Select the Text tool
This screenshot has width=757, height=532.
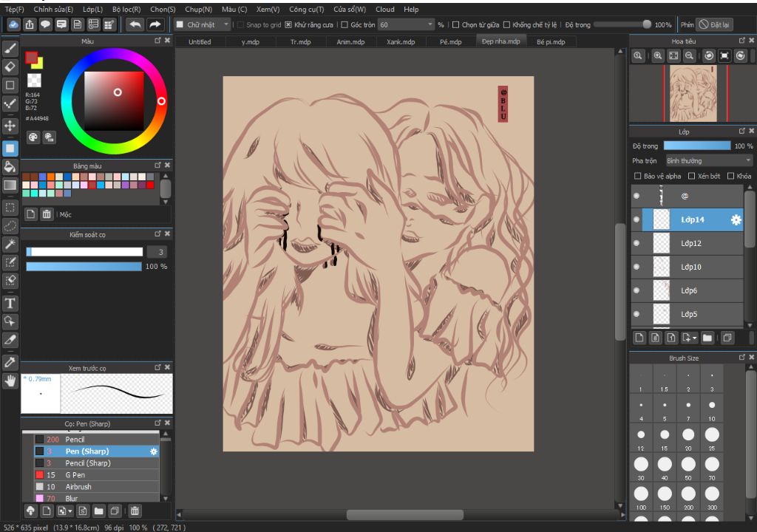point(10,303)
